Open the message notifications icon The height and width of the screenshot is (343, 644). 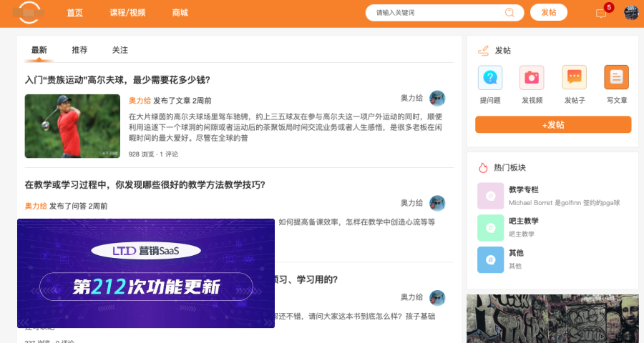click(x=601, y=14)
